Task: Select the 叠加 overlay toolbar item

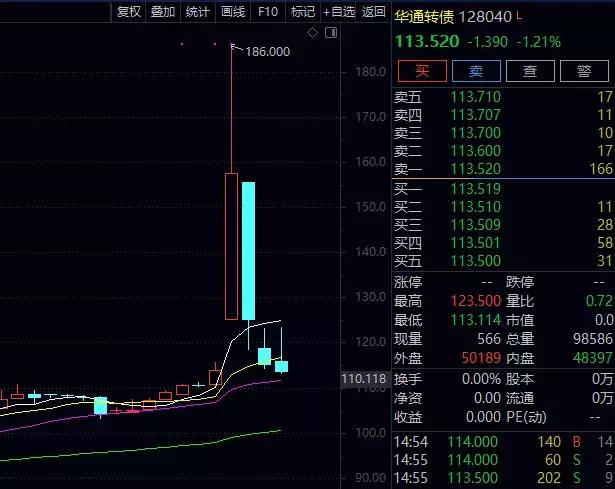Action: click(162, 12)
